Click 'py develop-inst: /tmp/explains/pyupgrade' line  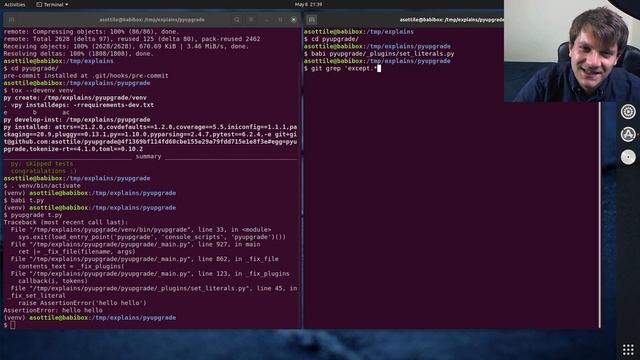pos(77,120)
